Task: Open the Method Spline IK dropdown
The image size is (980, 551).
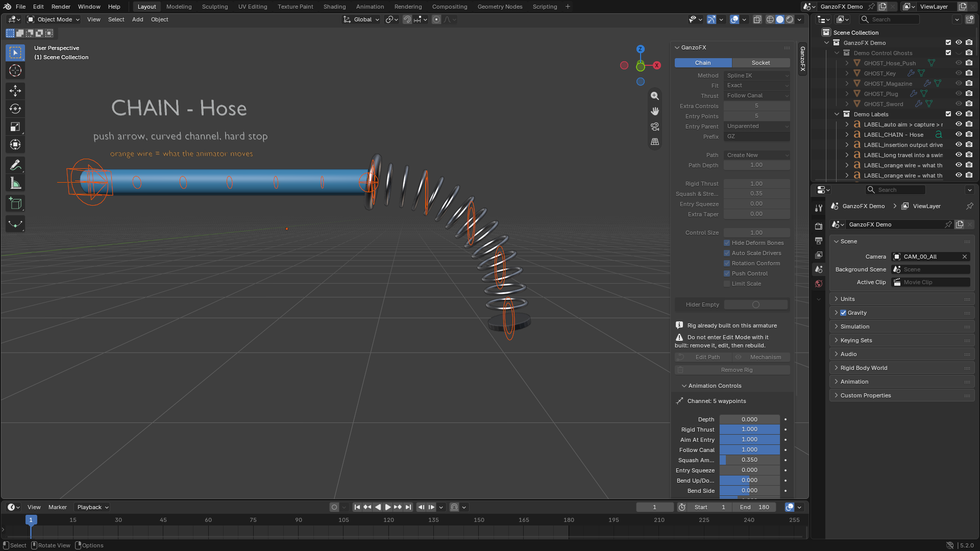Action: click(757, 76)
